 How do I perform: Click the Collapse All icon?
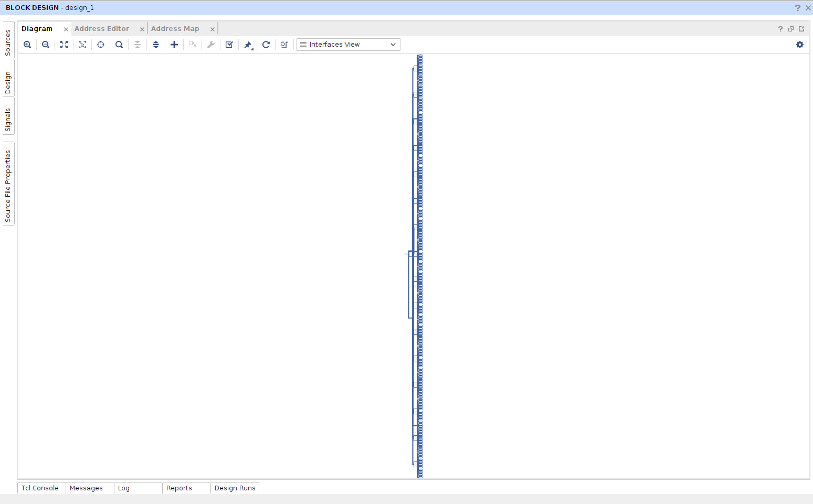(138, 45)
